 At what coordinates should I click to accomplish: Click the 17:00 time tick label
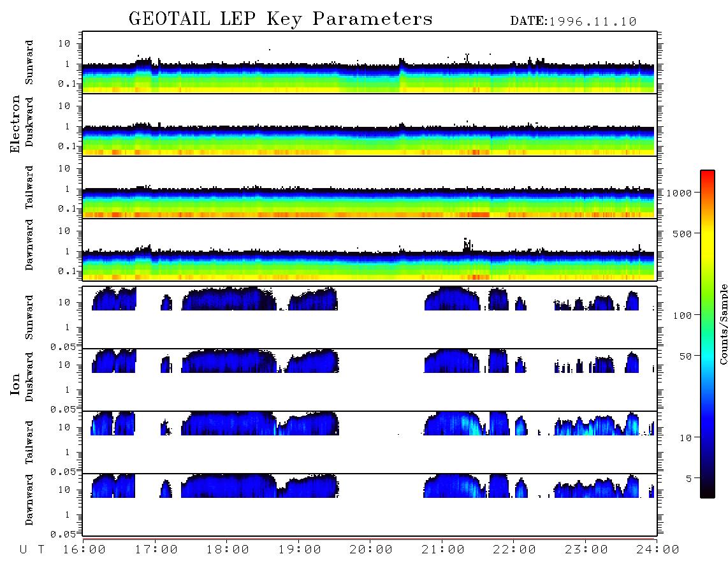pos(156,550)
